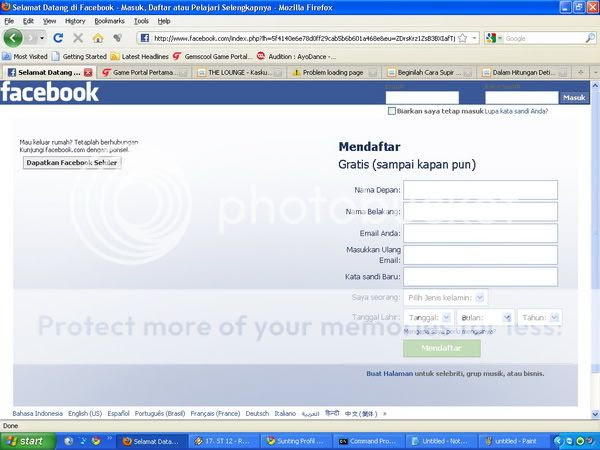This screenshot has height=450, width=600.
Task: Click Dapatkan Facebook Seluler button
Action: pos(72,163)
